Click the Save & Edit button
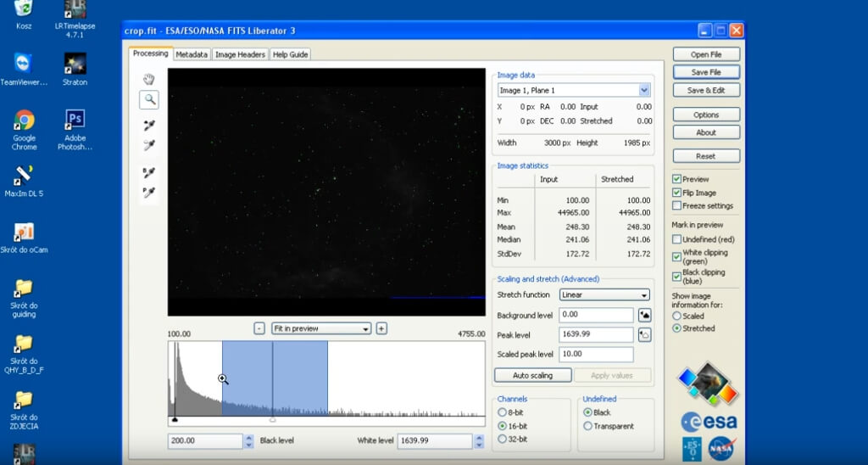 tap(706, 90)
